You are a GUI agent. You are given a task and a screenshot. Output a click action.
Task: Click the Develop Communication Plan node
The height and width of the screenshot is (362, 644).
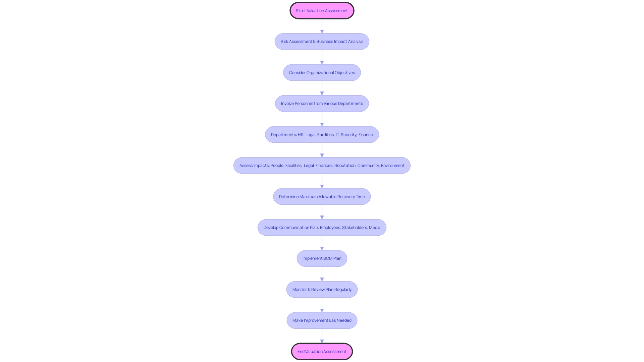[x=322, y=227]
